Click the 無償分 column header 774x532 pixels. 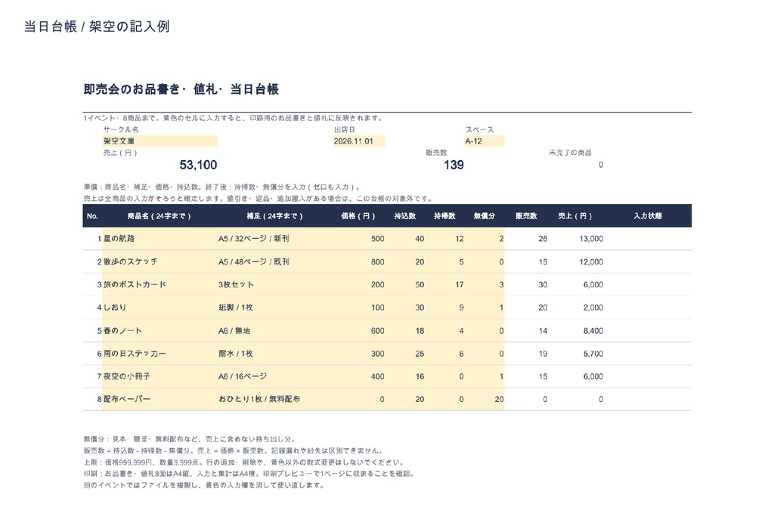(x=484, y=216)
